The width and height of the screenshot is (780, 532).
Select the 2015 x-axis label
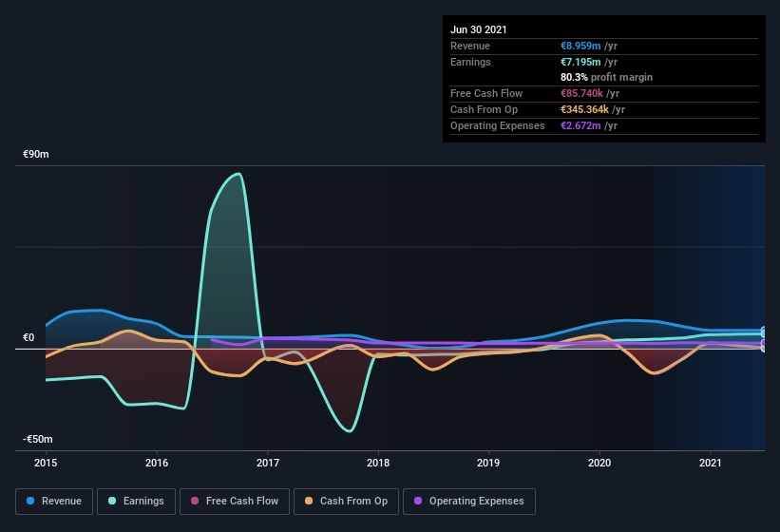[x=46, y=463]
